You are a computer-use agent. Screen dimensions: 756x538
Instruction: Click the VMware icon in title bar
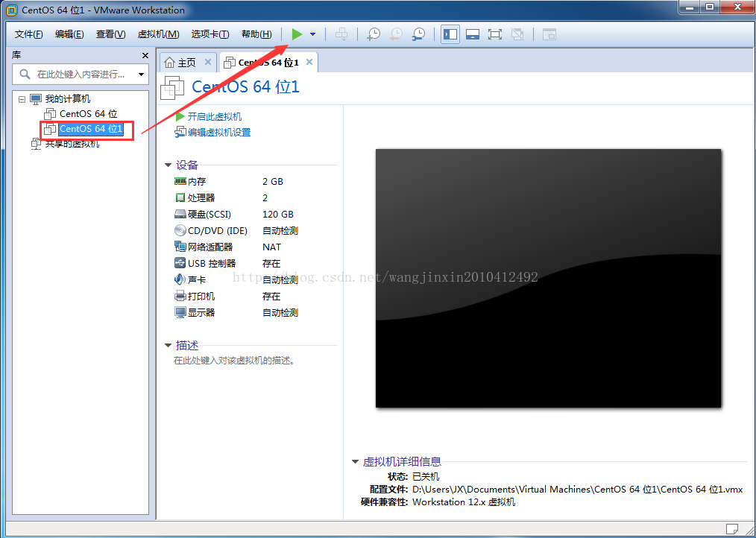click(11, 10)
